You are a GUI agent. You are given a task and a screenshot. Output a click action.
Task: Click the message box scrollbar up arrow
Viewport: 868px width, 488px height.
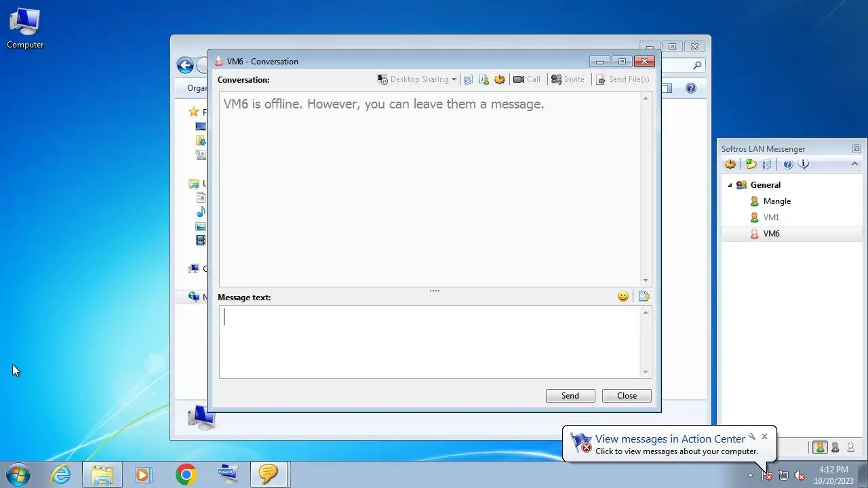(x=646, y=312)
